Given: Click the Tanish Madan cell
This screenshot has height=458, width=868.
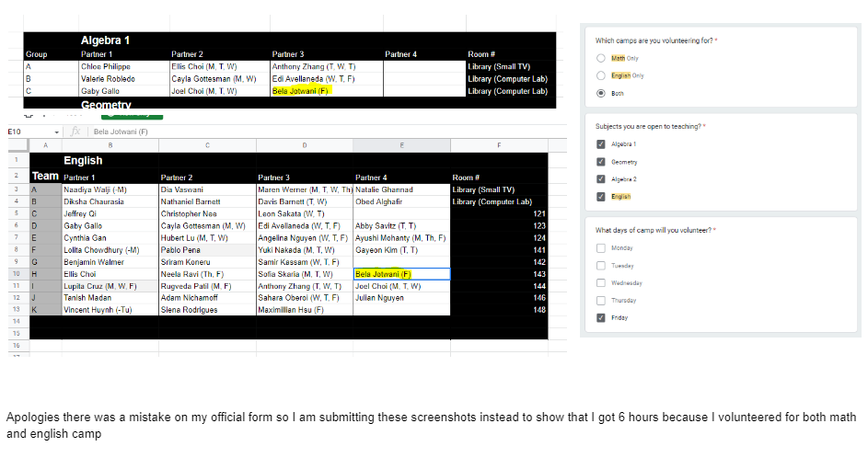Looking at the screenshot, I should point(110,298).
